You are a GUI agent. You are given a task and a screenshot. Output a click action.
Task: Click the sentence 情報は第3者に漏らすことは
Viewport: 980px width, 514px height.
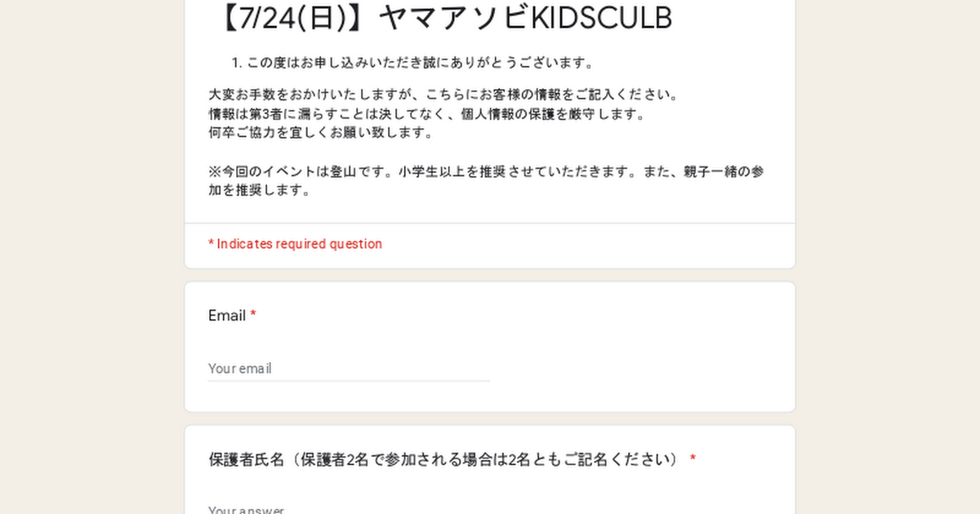tap(428, 114)
